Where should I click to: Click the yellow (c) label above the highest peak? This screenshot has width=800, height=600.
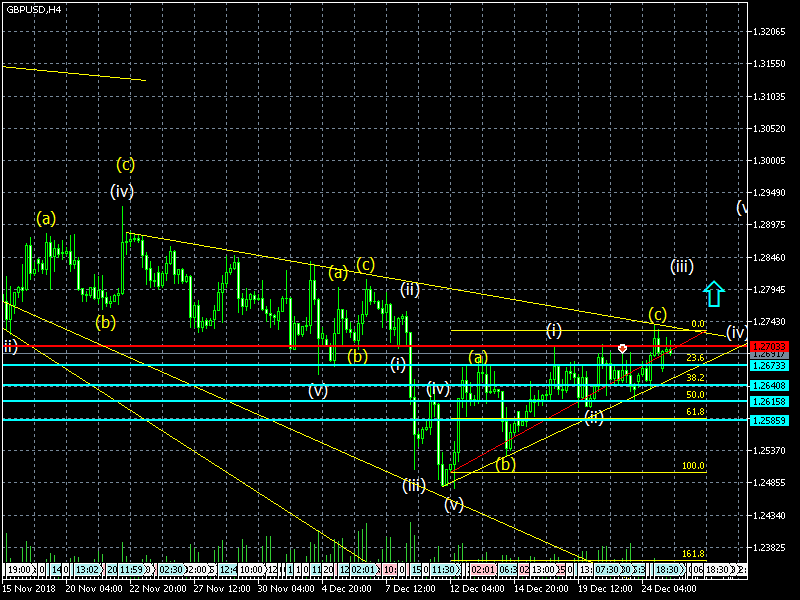coord(125,164)
